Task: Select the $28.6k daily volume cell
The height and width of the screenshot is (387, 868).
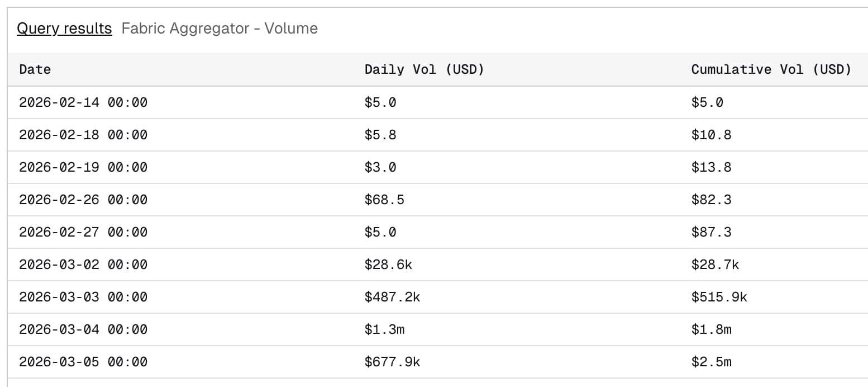Action: (388, 265)
